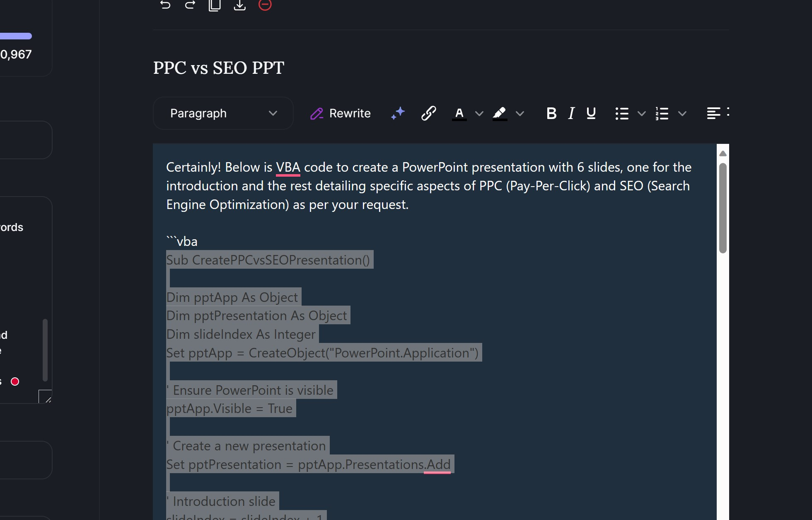The image size is (812, 520).
Task: Open the Paragraph style dropdown
Action: (x=223, y=113)
